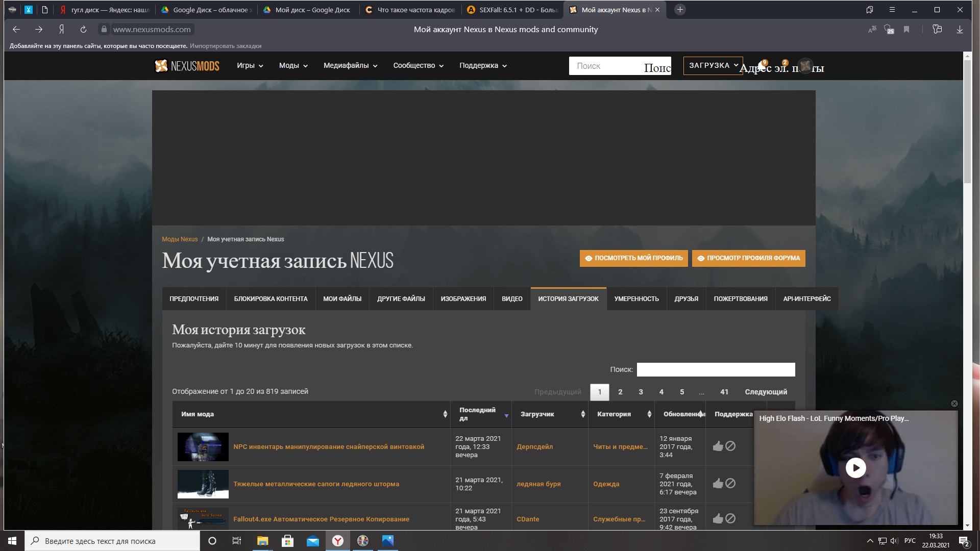980x551 pixels.
Task: Click the Nexus Mods logo
Action: click(x=187, y=66)
